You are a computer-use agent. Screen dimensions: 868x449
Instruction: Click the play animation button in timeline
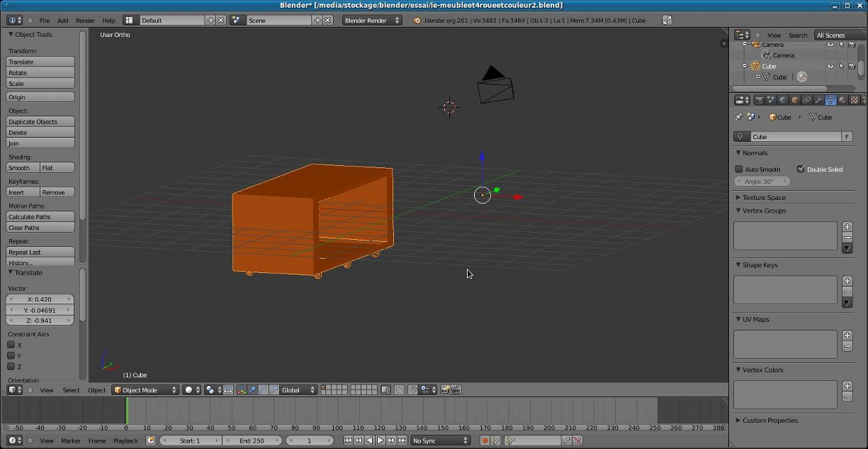tap(380, 440)
